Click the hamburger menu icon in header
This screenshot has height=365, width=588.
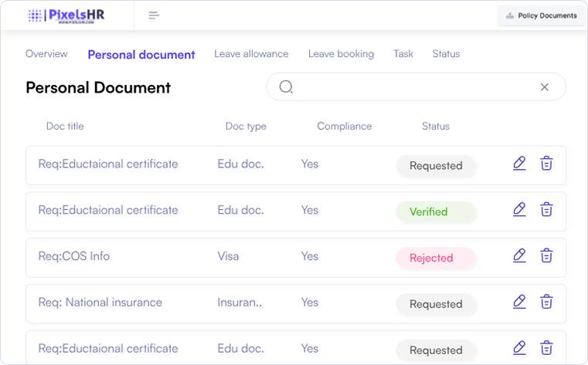(x=154, y=15)
